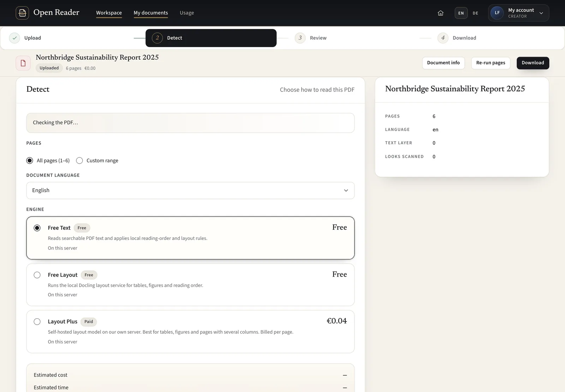Switch interface language to DE

point(475,13)
